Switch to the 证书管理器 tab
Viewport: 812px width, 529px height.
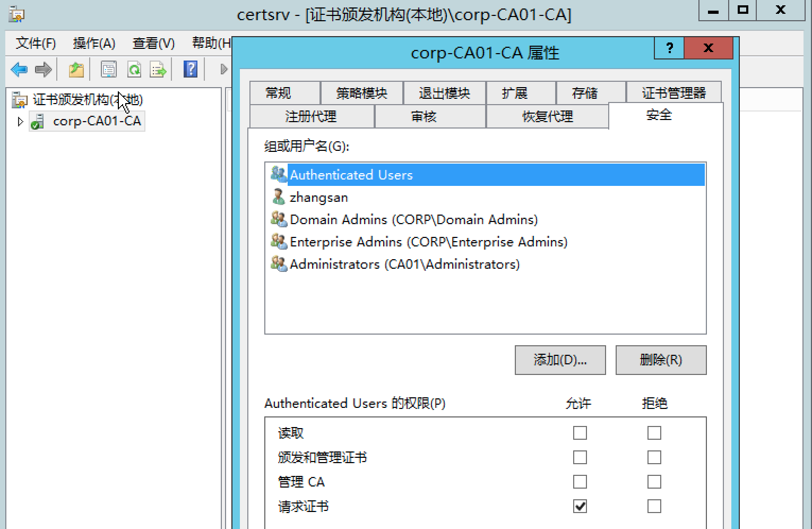pyautogui.click(x=673, y=93)
